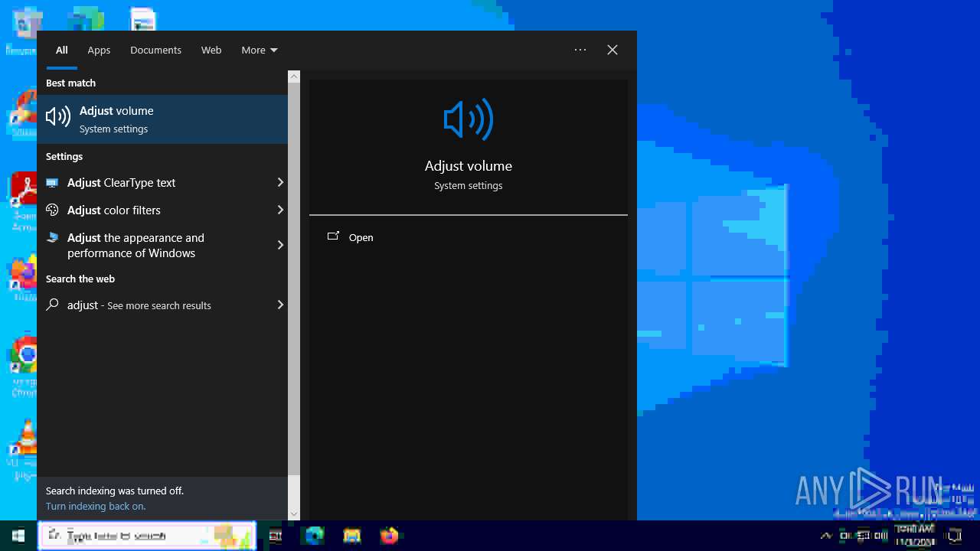Select Adjust the appearance and performance of Windows
980x551 pixels.
(162, 245)
